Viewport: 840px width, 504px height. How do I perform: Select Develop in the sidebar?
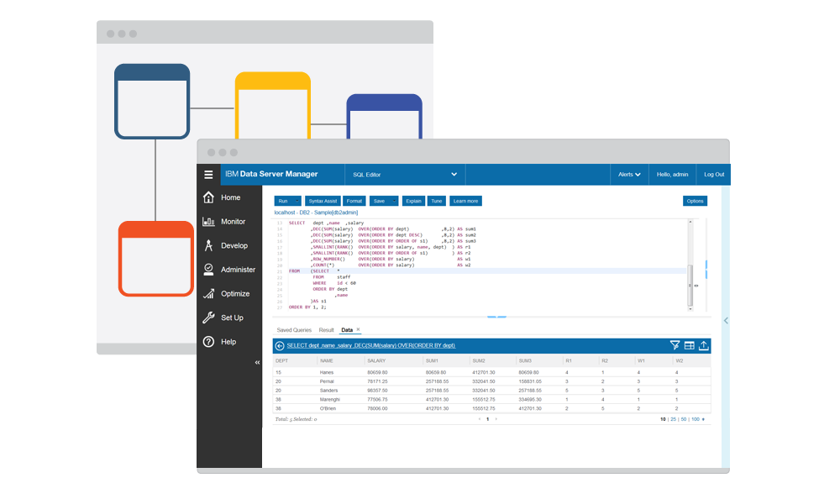[234, 246]
